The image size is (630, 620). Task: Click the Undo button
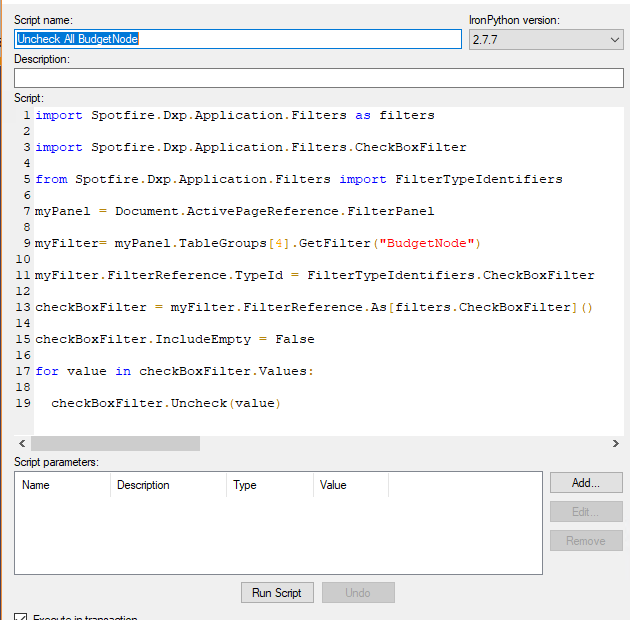[358, 593]
